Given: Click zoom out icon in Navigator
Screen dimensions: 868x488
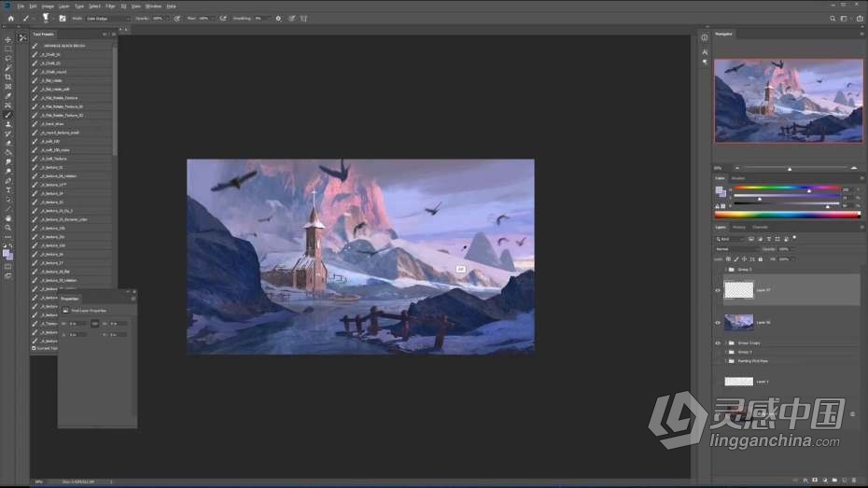Looking at the screenshot, I should point(736,168).
